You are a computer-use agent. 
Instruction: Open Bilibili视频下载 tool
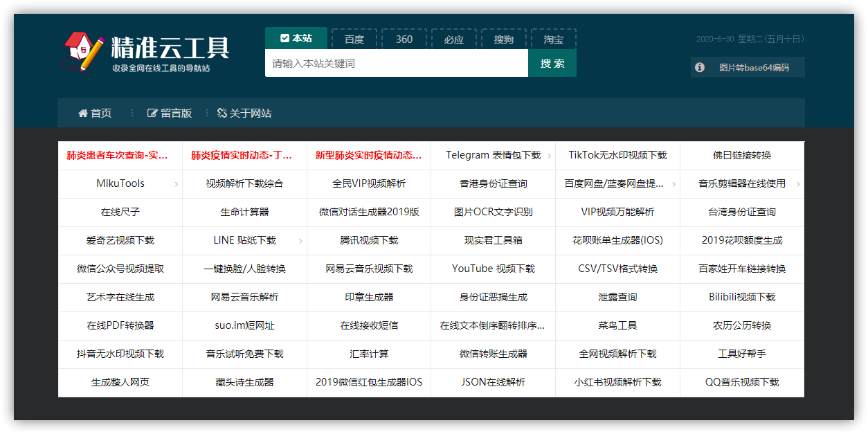pyautogui.click(x=742, y=298)
